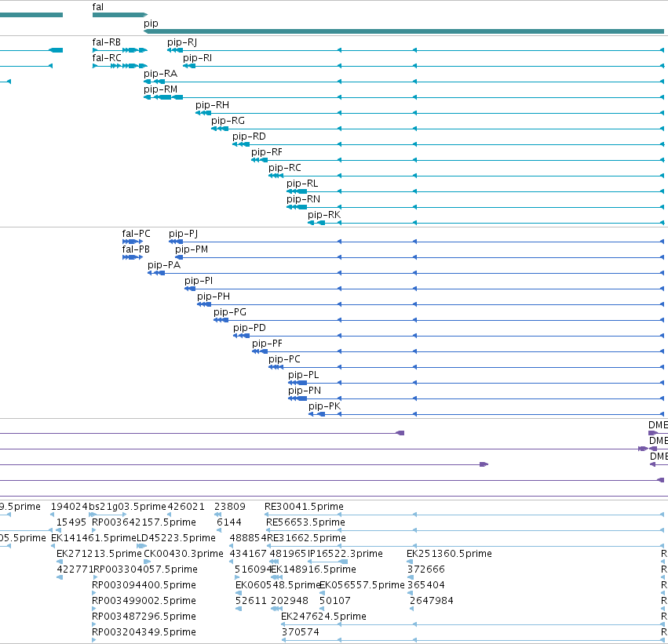Choose EST EK060548.5prime
This screenshot has height=644, width=668.
(x=277, y=585)
